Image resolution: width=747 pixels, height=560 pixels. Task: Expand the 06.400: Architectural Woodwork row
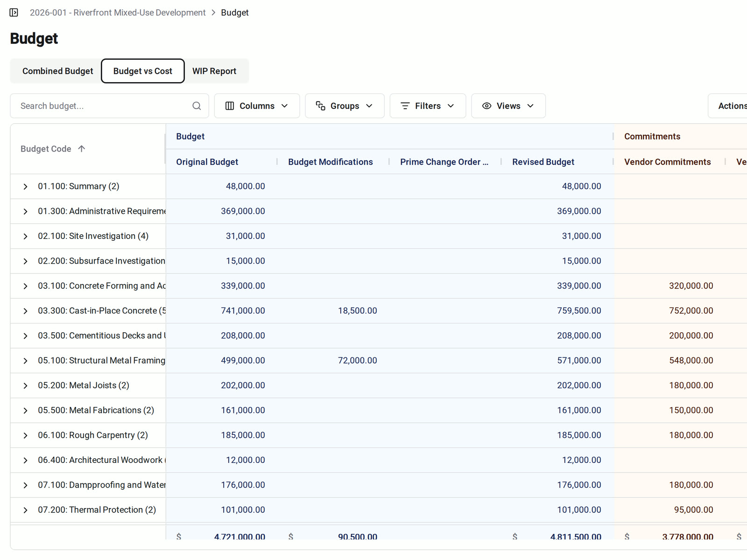pos(26,461)
